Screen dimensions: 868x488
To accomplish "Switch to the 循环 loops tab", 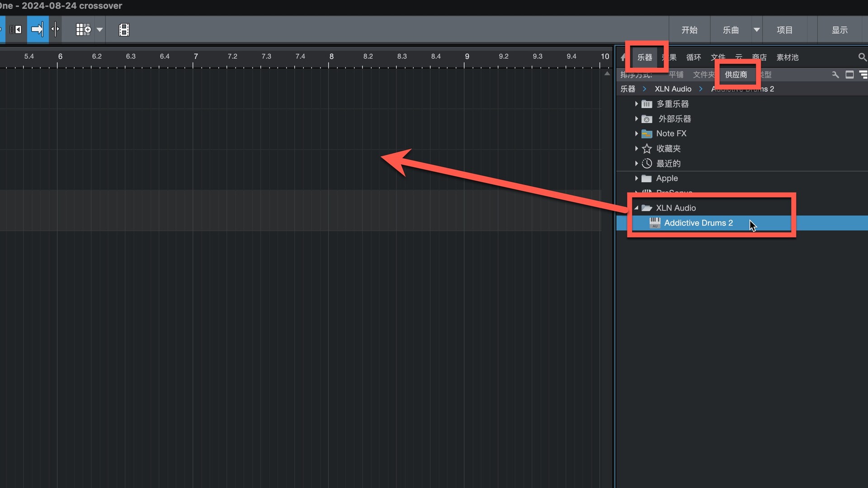I will pyautogui.click(x=693, y=57).
